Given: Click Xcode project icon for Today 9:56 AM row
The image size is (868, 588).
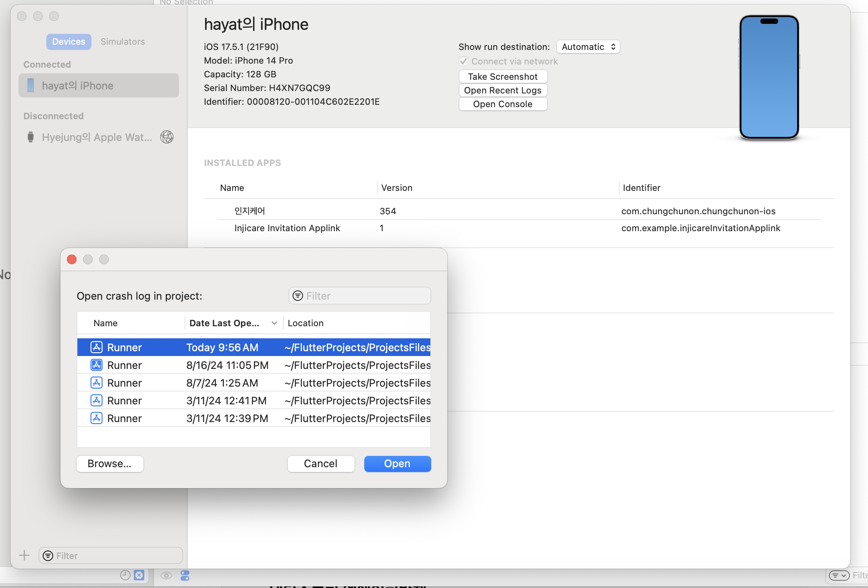Looking at the screenshot, I should [96, 347].
